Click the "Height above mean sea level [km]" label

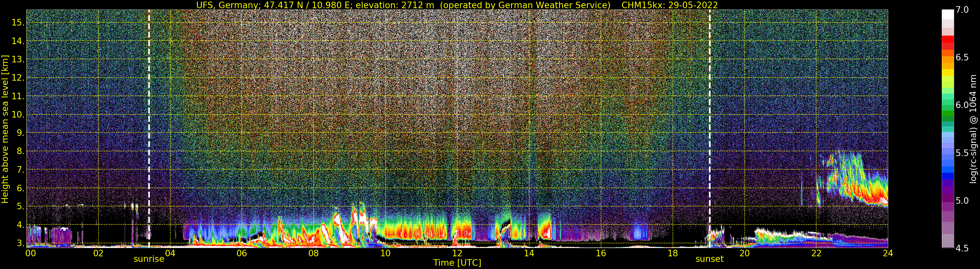click(5, 129)
